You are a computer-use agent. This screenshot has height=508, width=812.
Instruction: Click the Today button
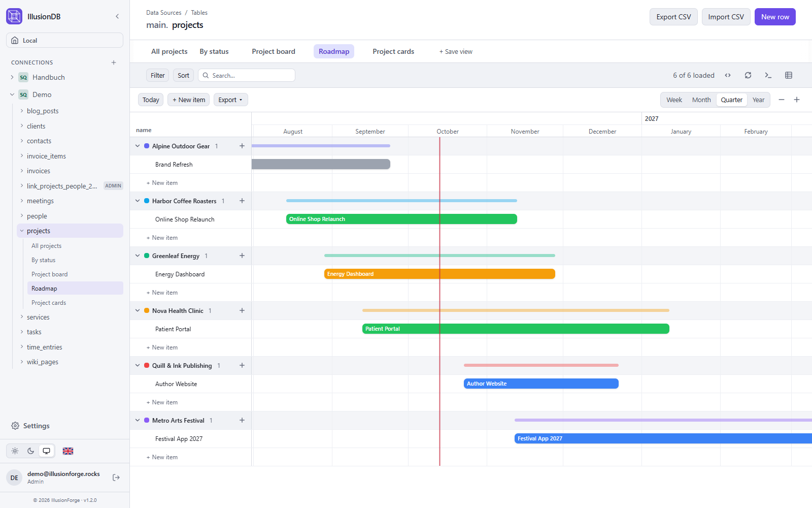pos(151,100)
